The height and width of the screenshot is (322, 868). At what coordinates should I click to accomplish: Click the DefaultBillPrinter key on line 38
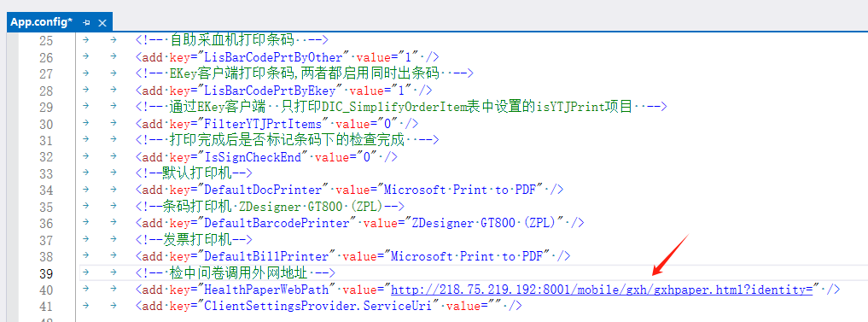(268, 256)
